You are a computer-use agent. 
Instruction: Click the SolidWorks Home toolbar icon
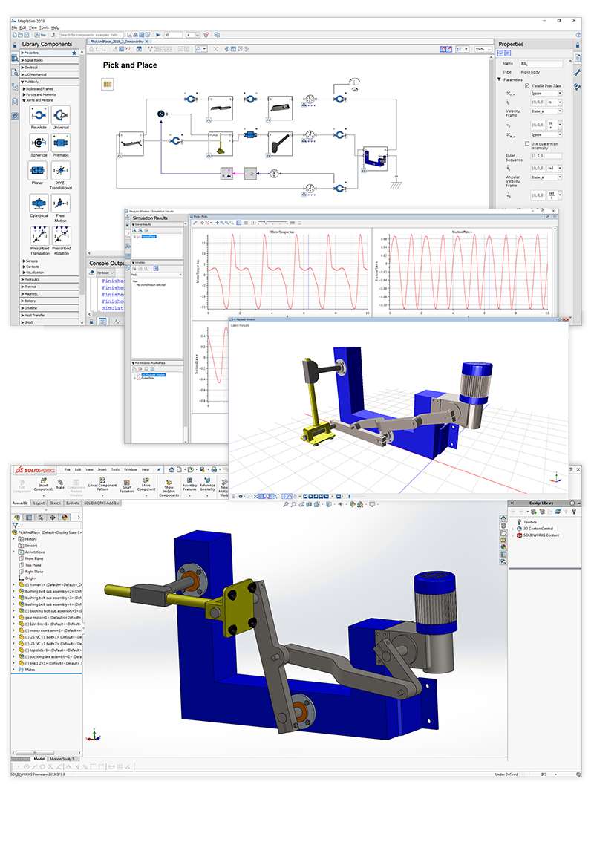pos(172,469)
